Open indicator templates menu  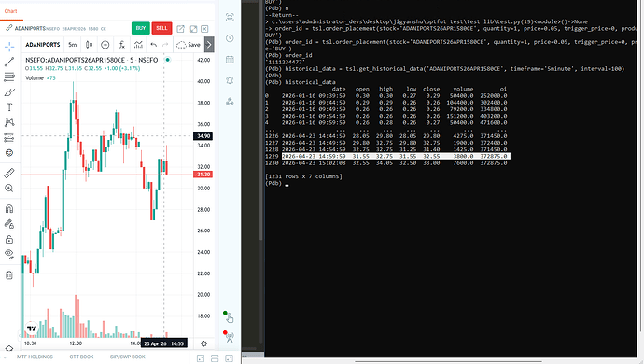point(138,45)
